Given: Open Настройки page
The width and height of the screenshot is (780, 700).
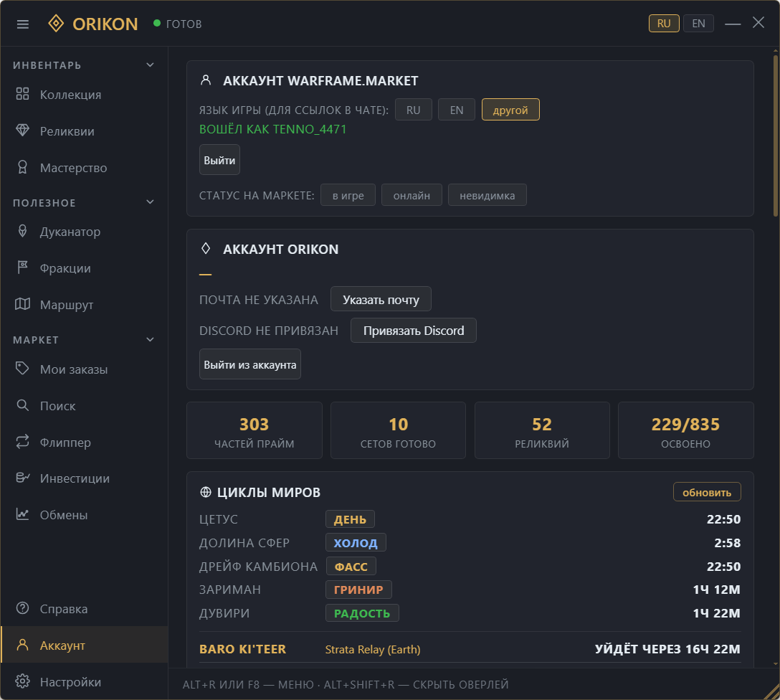Looking at the screenshot, I should [x=84, y=681].
